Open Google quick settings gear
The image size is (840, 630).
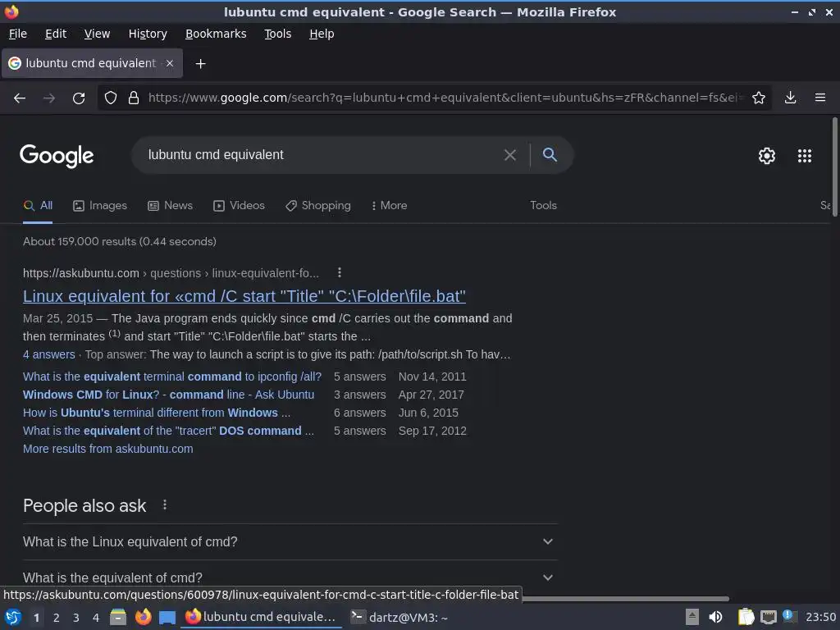(x=767, y=155)
